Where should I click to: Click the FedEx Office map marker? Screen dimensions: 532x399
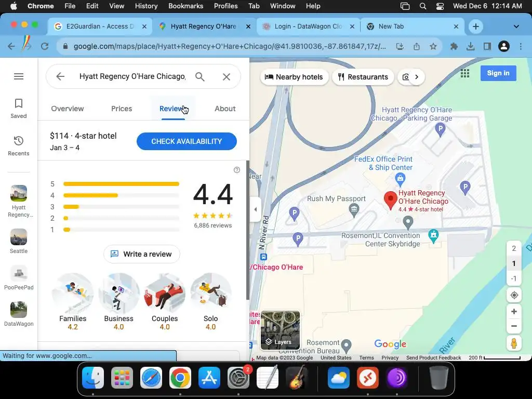(x=400, y=179)
